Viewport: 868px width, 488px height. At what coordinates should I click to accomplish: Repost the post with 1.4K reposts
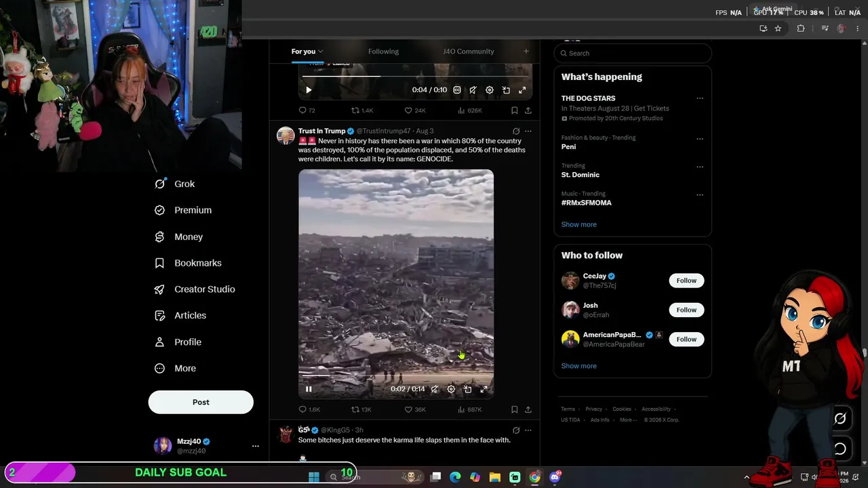pos(362,110)
